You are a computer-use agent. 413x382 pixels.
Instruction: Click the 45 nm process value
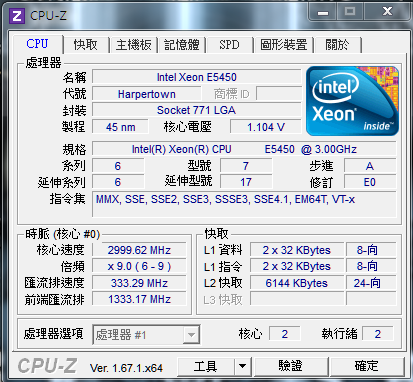(x=120, y=127)
